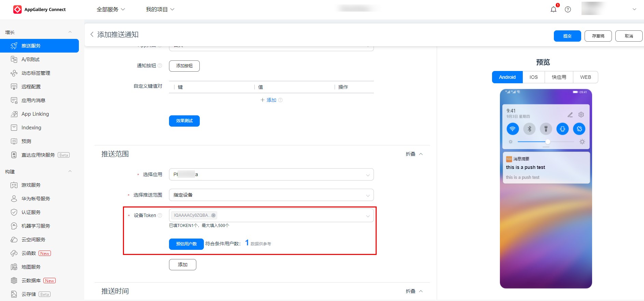Click the AppGallery Connect logo

tap(39, 9)
